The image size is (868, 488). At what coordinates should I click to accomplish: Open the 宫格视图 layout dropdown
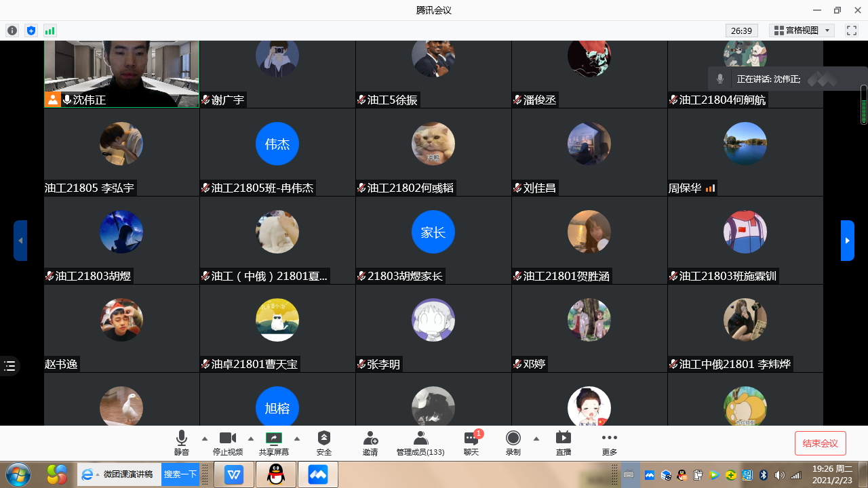803,30
